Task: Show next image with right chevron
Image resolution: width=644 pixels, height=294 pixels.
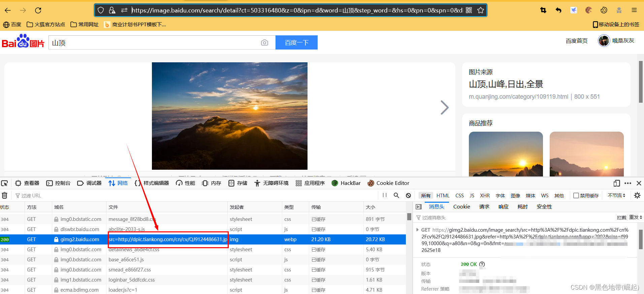Action: (x=445, y=107)
